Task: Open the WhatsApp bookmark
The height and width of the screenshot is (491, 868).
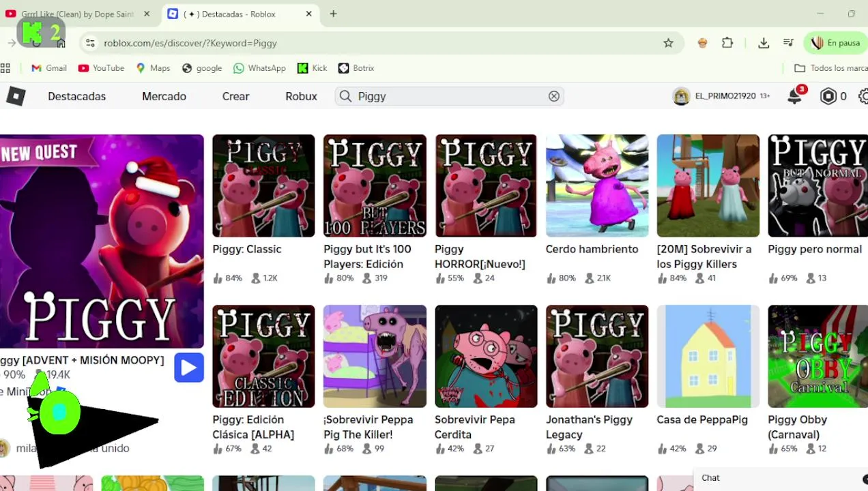Action: [259, 68]
